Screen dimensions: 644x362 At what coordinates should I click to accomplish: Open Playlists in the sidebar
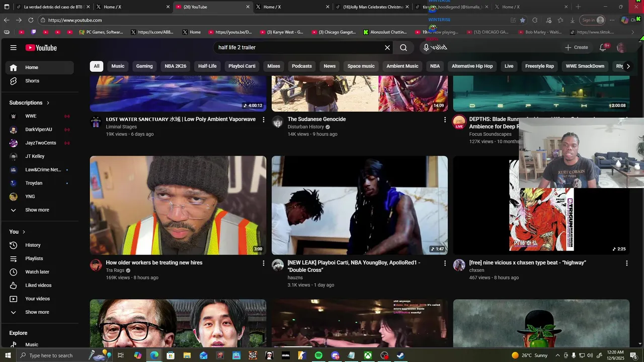click(39, 258)
